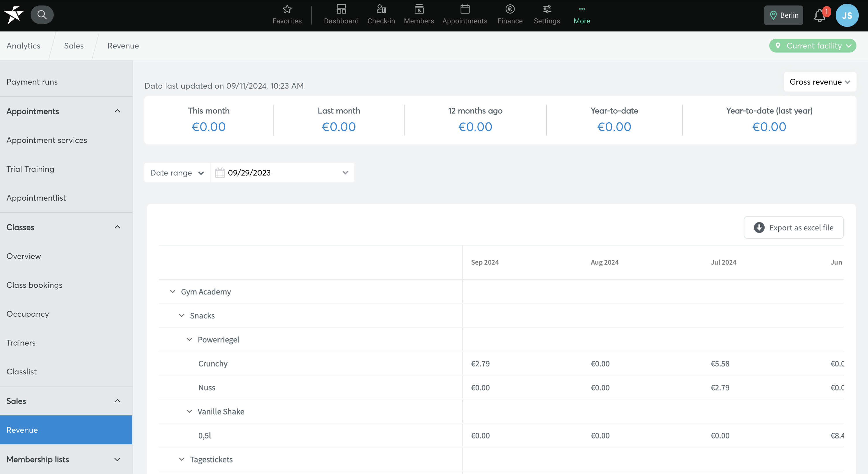Click Year-to-date (last year) €0.00 value
Image resolution: width=868 pixels, height=474 pixels.
tap(769, 127)
